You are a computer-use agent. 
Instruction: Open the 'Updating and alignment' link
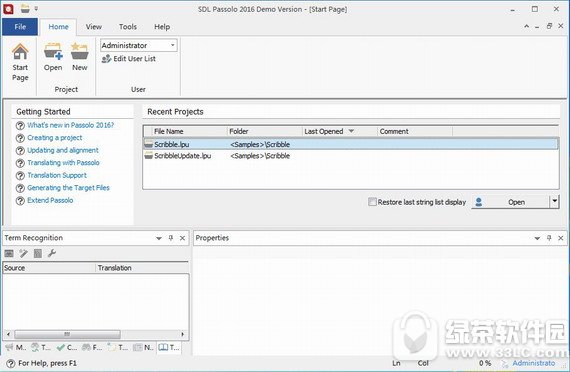(63, 150)
